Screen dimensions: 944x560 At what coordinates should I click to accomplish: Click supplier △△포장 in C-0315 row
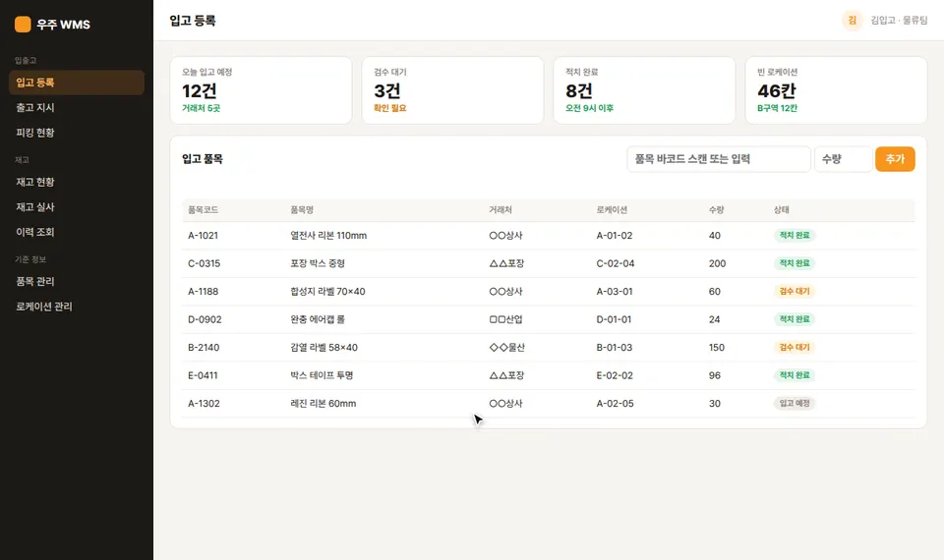click(506, 263)
